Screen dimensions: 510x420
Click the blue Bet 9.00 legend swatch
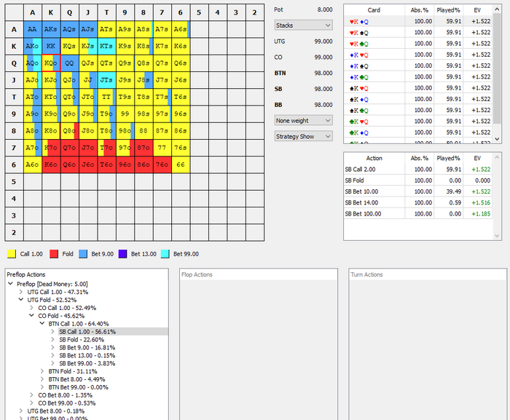[x=83, y=254]
